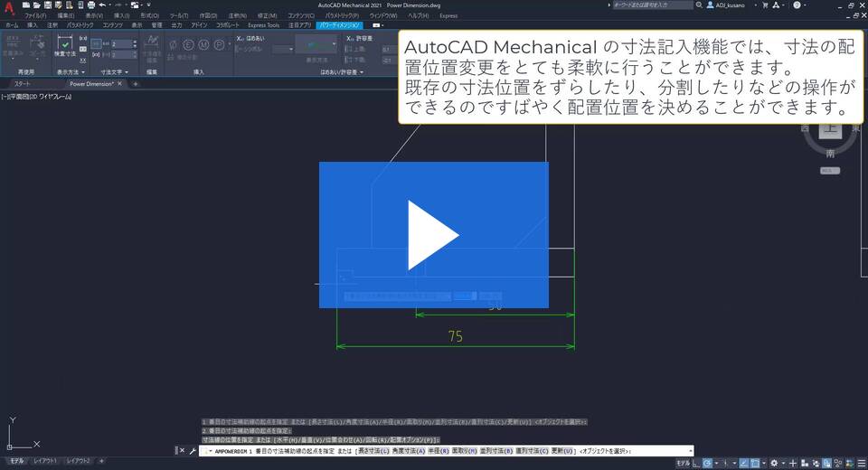The height and width of the screenshot is (470, 868).
Task: Click the keyword search input field
Action: pos(652,5)
